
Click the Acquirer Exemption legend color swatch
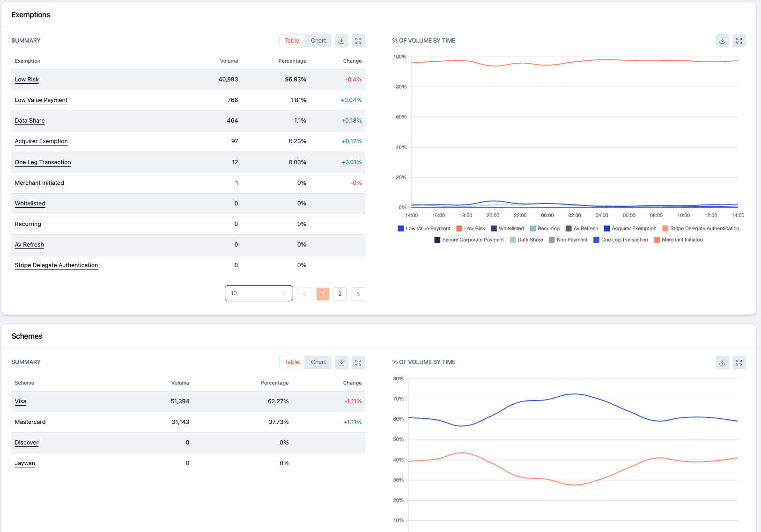point(607,228)
